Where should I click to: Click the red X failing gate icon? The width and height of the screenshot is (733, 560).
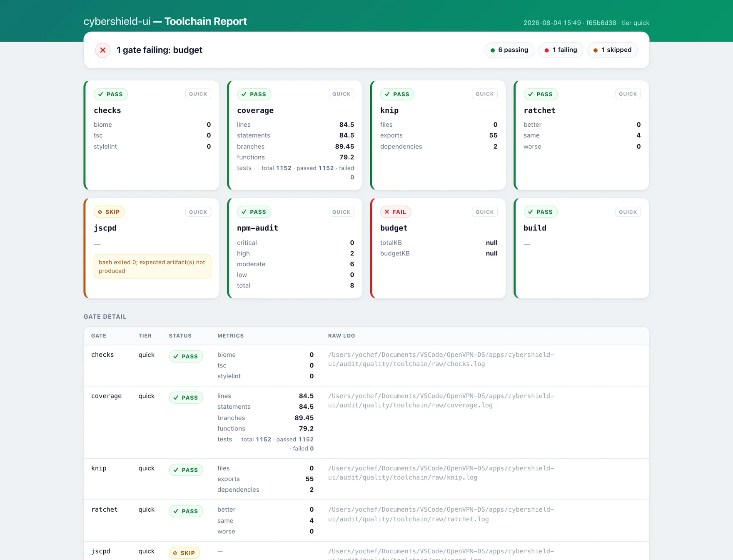click(103, 50)
